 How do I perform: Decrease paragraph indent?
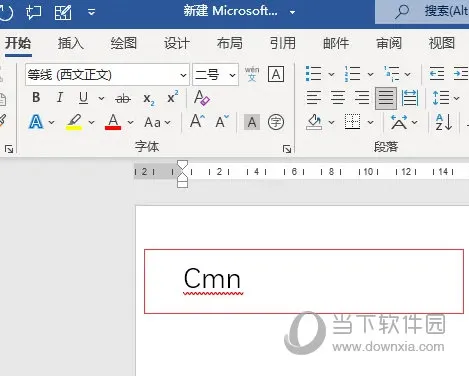[x=437, y=74]
